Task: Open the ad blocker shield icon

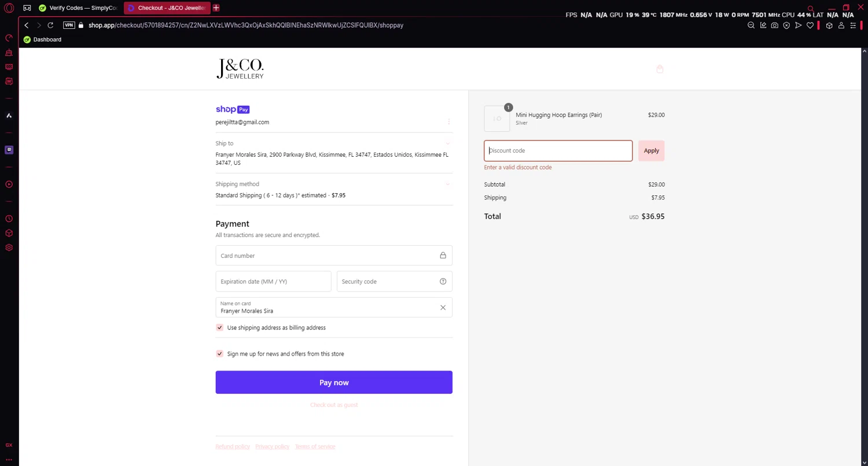Action: [786, 25]
